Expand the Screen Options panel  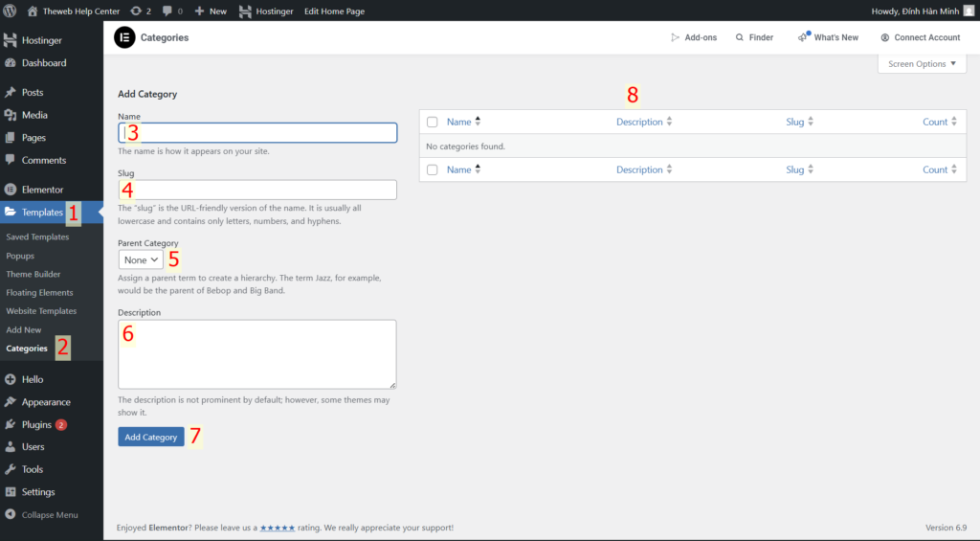click(x=922, y=64)
